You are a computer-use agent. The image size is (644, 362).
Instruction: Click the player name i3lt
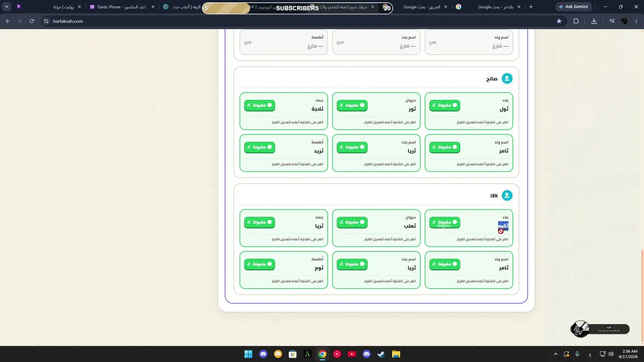[494, 196]
